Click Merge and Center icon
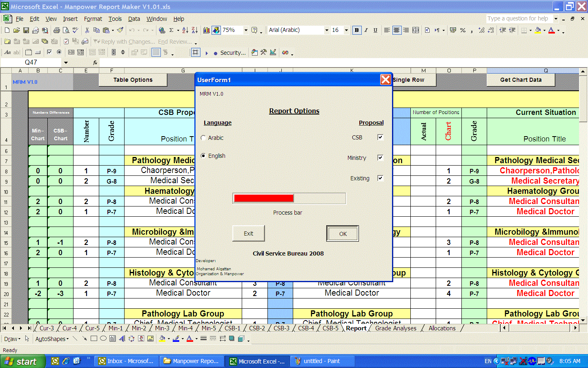 click(x=415, y=30)
